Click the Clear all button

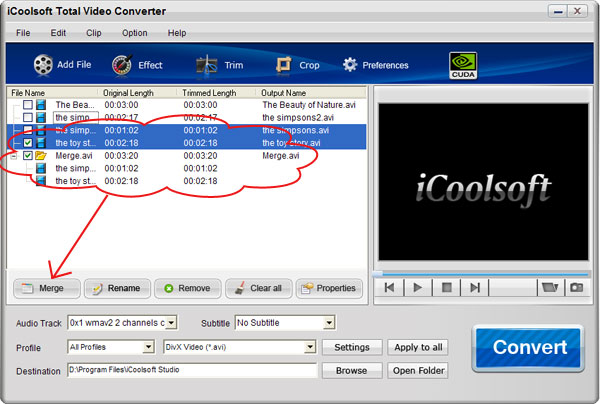[259, 288]
